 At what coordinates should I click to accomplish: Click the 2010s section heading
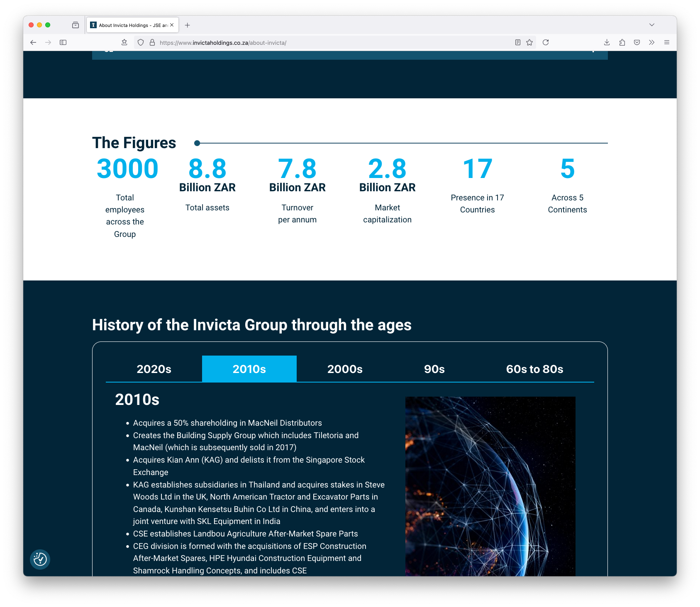137,400
